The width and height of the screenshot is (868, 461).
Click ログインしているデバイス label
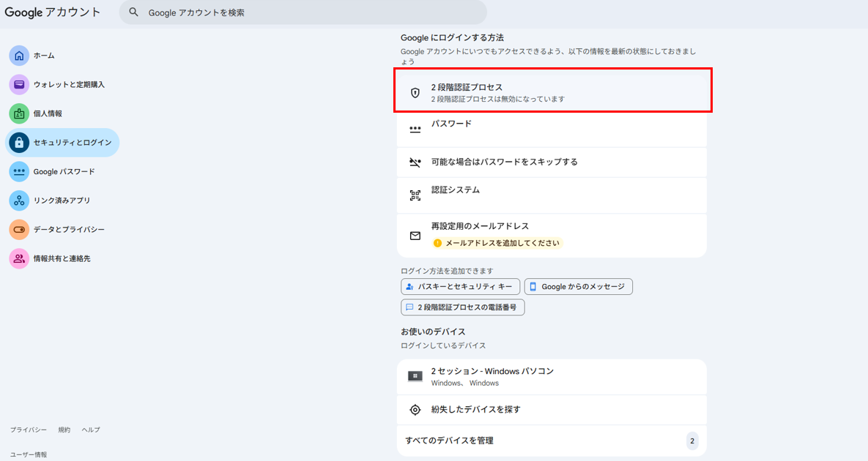443,346
